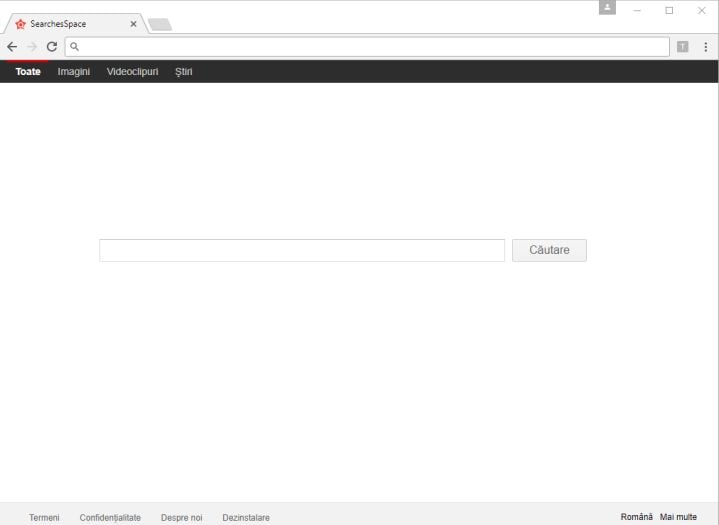Viewport: 719px width, 525px height.
Task: Open the browser extension icon next to address bar
Action: (x=683, y=47)
